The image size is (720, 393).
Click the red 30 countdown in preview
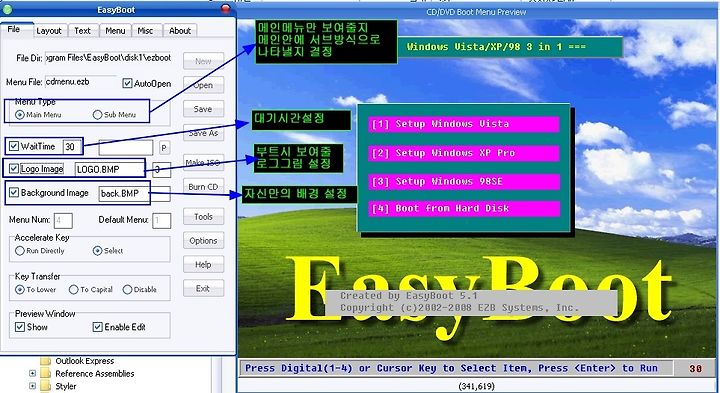(695, 369)
